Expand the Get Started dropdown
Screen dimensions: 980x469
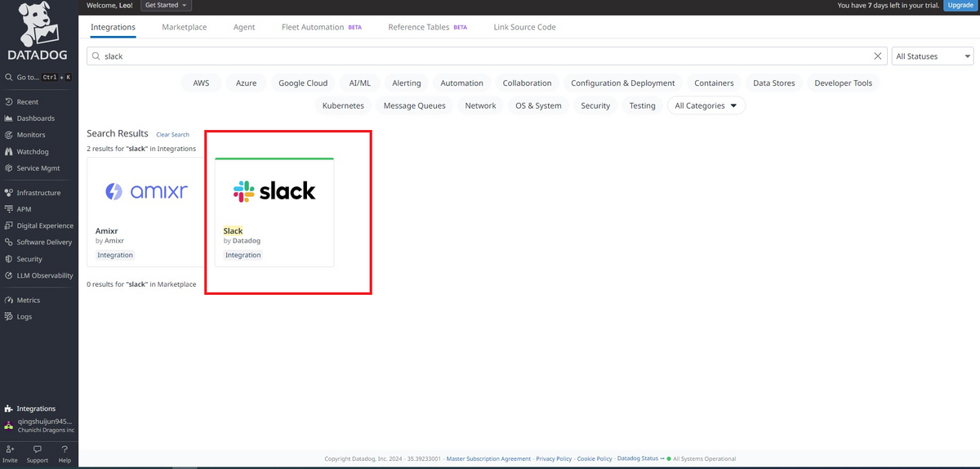pos(166,5)
